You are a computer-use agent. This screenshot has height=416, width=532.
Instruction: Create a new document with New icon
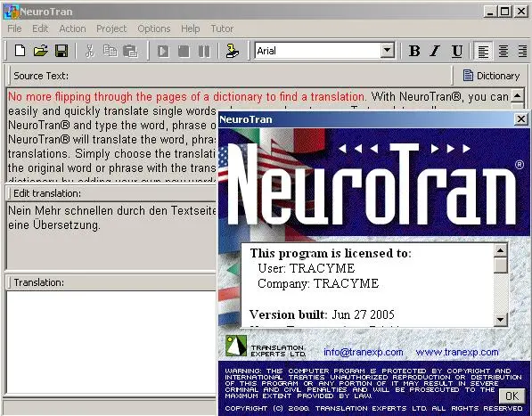coord(20,51)
